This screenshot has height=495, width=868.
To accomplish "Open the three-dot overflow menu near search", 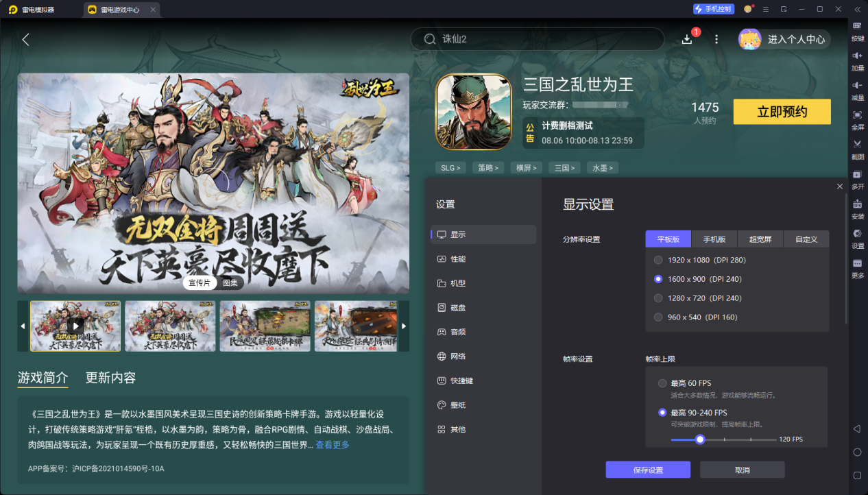I will (x=716, y=39).
